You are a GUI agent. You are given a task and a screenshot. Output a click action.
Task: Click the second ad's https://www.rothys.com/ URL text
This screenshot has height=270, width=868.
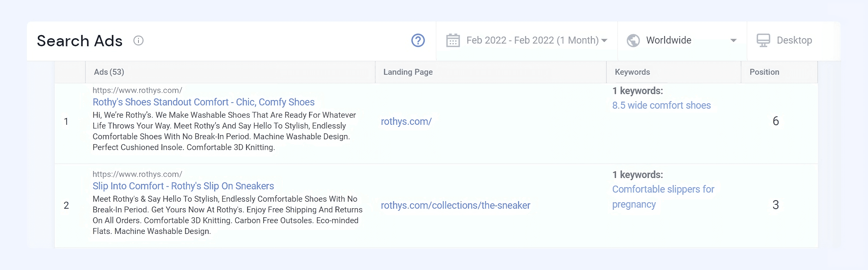[137, 175]
